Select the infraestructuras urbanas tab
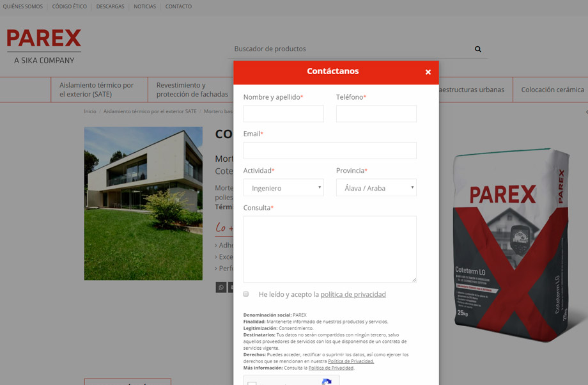 coord(476,90)
